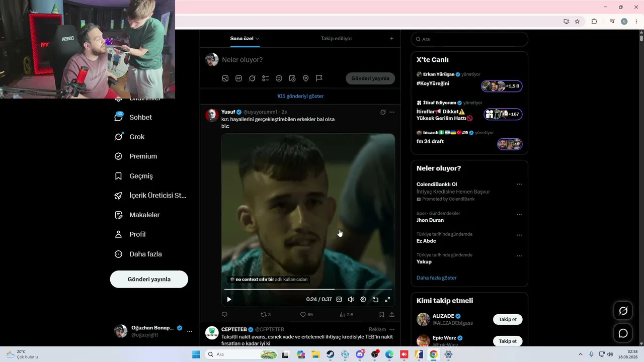Click the X search box
The width and height of the screenshot is (644, 362).
(469, 39)
